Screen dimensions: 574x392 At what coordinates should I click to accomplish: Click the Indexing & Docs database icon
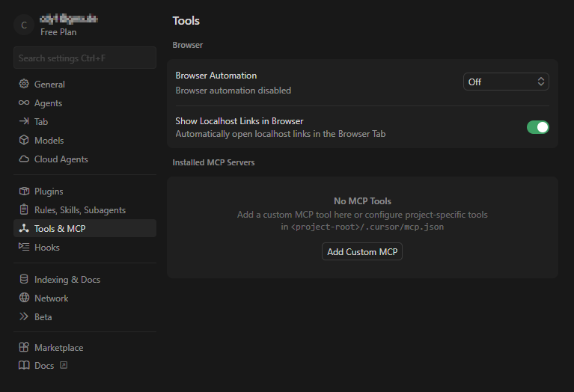point(24,280)
